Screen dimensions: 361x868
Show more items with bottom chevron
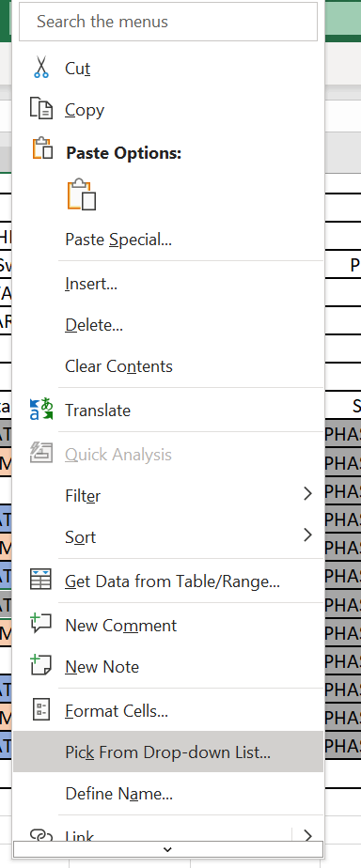(167, 849)
